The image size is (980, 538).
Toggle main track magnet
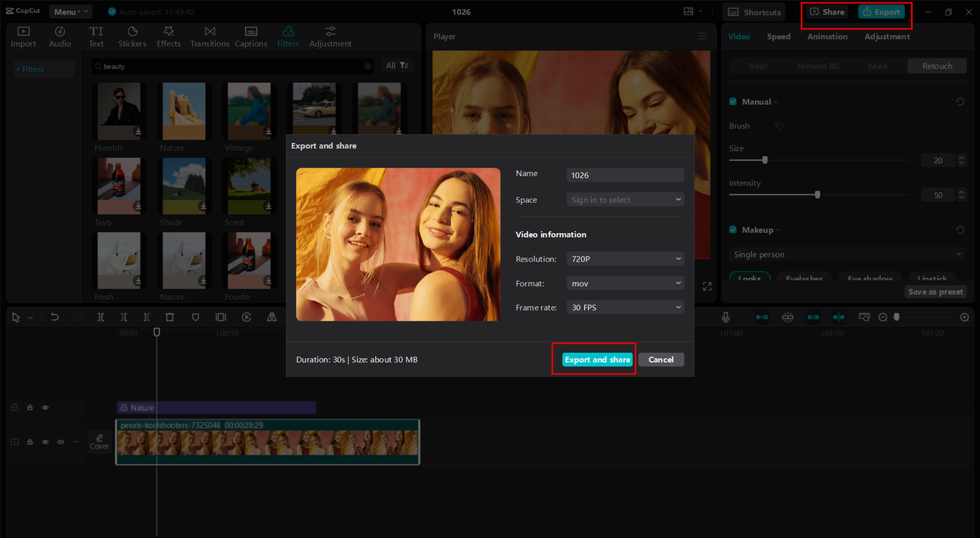click(x=762, y=317)
